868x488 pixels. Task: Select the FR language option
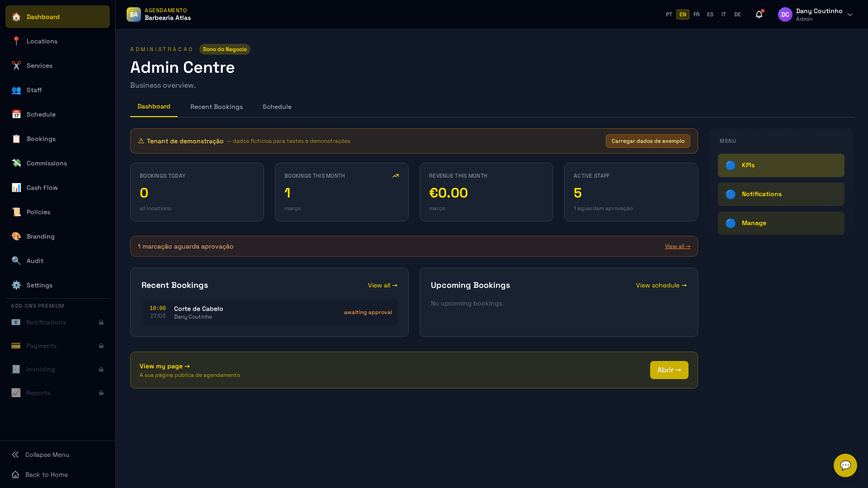click(696, 14)
